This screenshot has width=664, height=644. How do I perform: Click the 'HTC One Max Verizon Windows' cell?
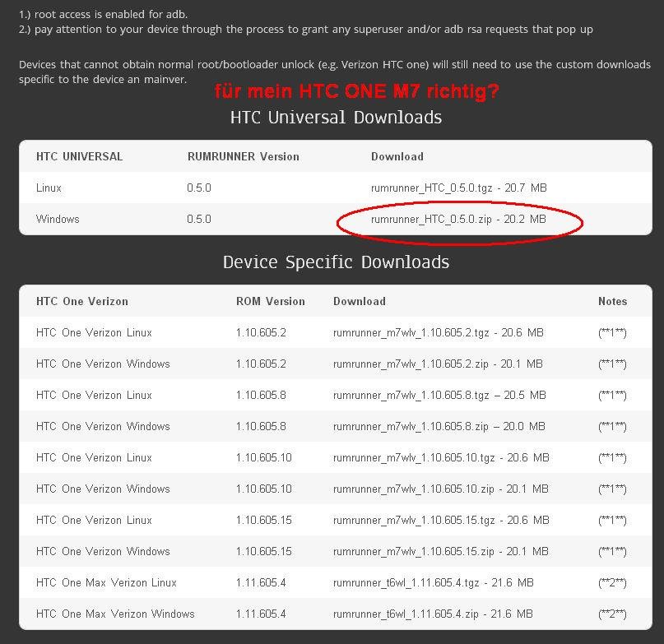[x=115, y=614]
